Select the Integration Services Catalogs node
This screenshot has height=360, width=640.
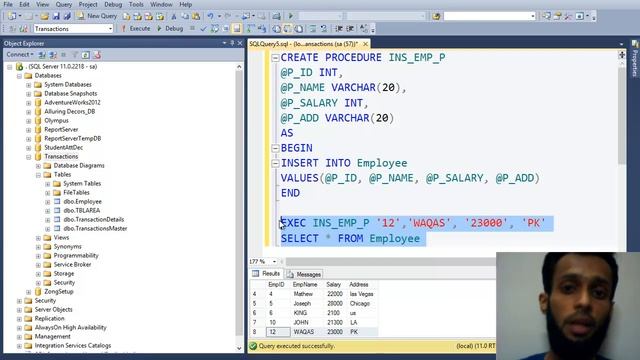[73, 346]
